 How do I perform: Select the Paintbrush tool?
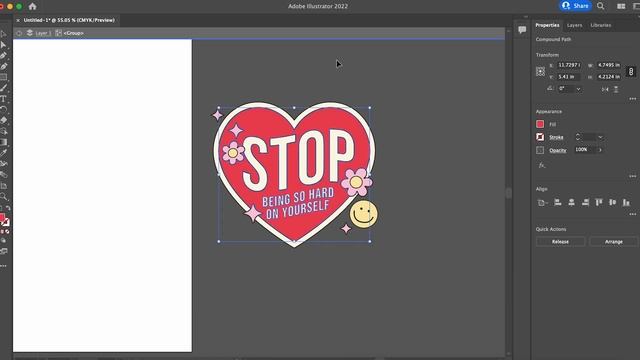pyautogui.click(x=3, y=88)
